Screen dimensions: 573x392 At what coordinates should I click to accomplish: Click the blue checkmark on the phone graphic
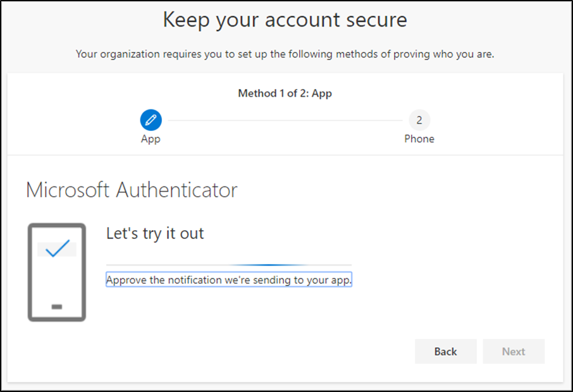[x=57, y=249]
